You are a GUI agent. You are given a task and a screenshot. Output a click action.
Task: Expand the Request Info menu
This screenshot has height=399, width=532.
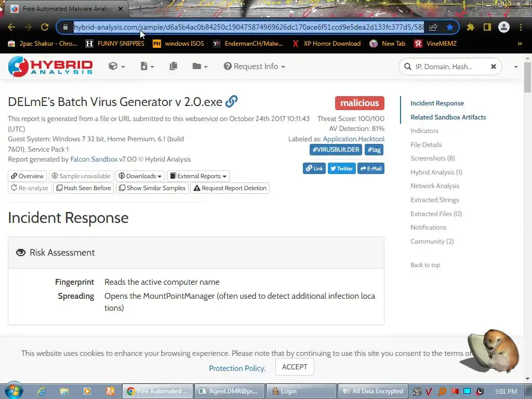click(255, 66)
